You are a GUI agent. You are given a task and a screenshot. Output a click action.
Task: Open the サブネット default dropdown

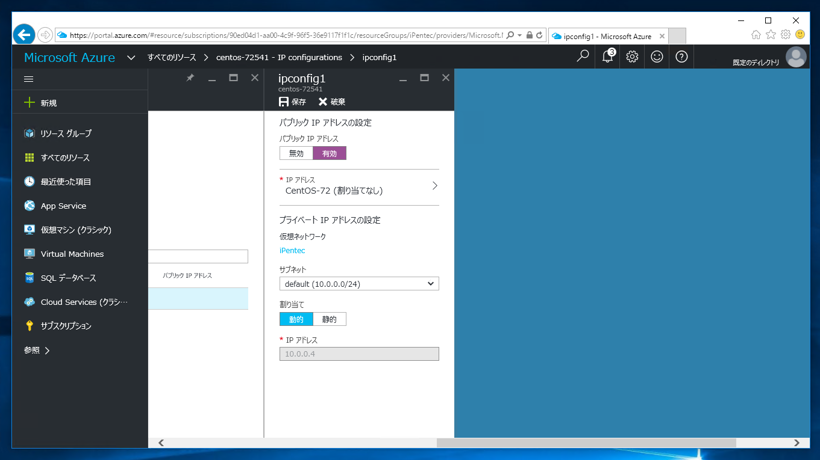click(359, 284)
